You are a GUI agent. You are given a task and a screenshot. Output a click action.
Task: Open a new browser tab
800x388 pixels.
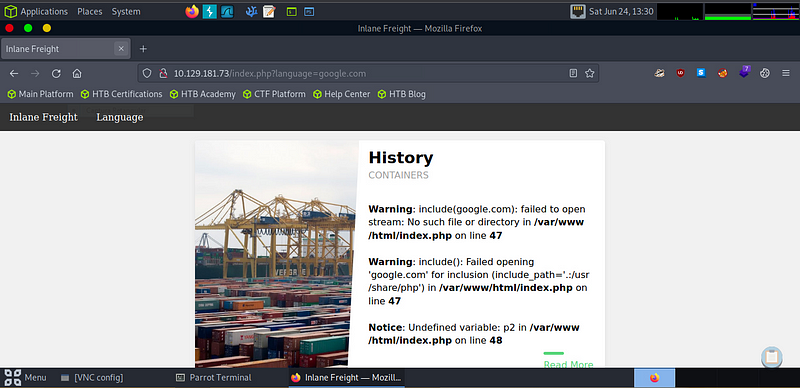pyautogui.click(x=143, y=49)
